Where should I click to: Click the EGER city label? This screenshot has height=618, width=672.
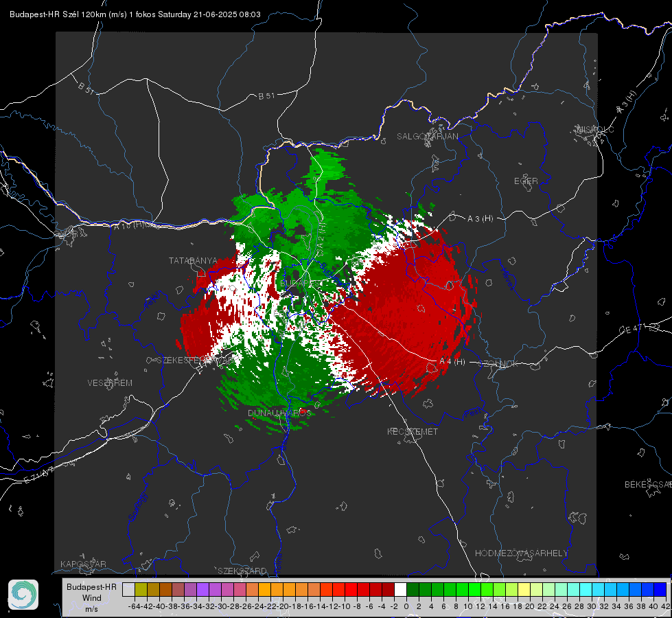point(526,181)
